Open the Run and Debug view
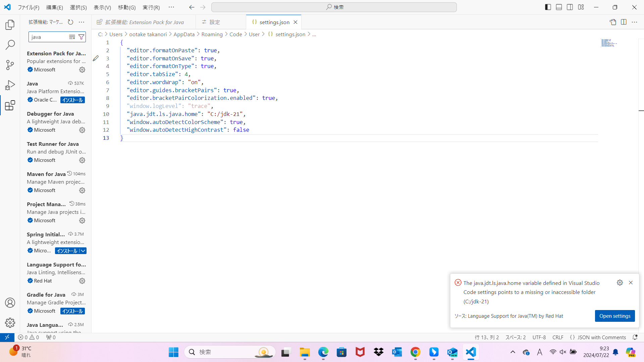This screenshot has width=644, height=362. pos(10,85)
